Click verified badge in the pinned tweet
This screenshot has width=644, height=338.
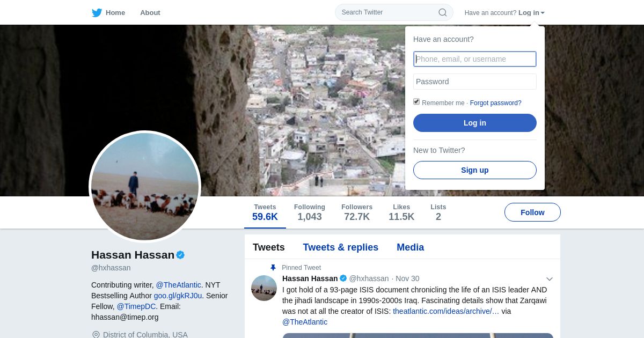pos(343,278)
